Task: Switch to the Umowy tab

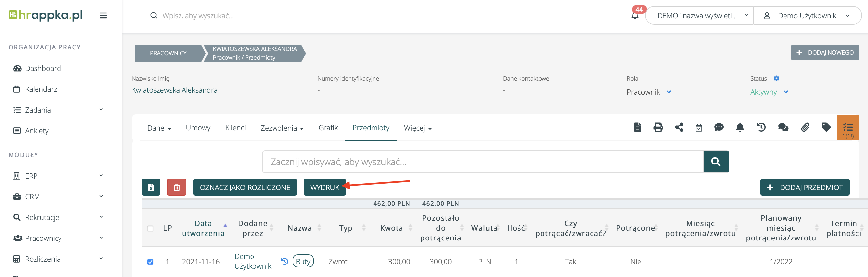Action: pos(198,128)
